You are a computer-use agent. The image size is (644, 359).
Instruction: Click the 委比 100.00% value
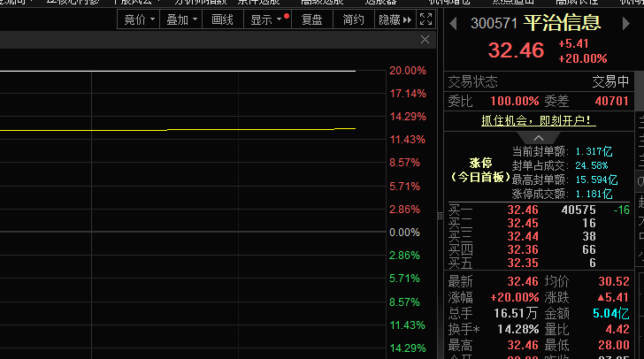515,101
